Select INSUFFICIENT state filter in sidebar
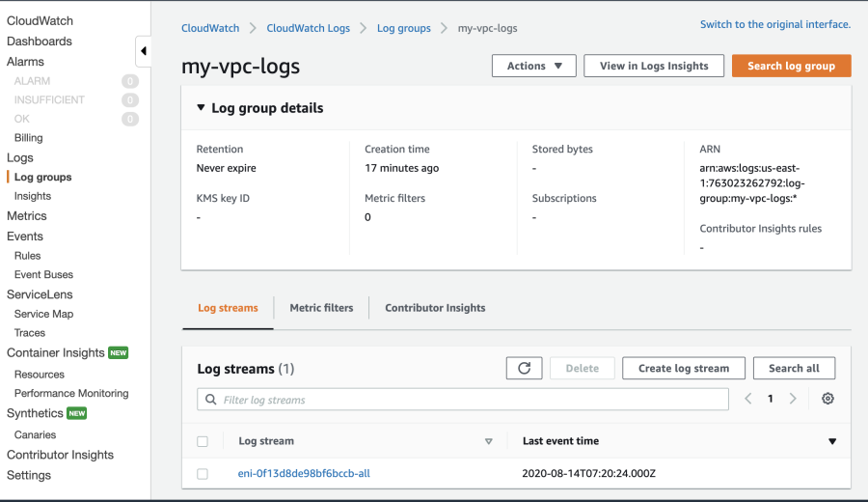 [x=49, y=100]
